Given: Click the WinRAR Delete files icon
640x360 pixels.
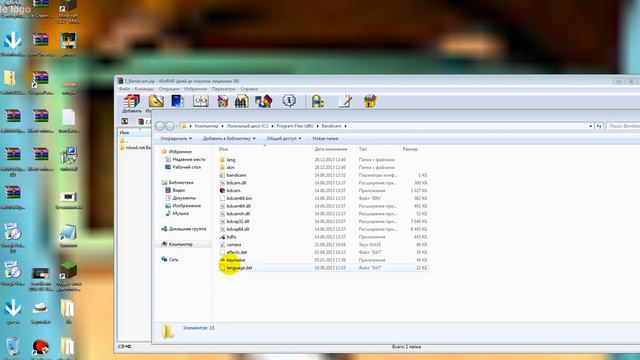Looking at the screenshot, I should 222,101.
